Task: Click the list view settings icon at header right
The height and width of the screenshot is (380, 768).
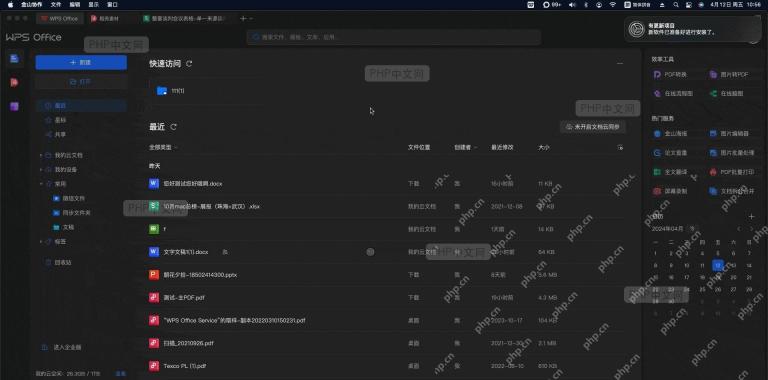Action: [621, 147]
